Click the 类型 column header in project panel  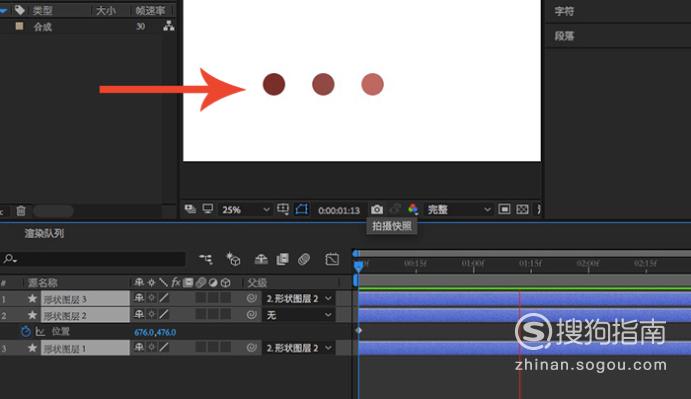(43, 11)
